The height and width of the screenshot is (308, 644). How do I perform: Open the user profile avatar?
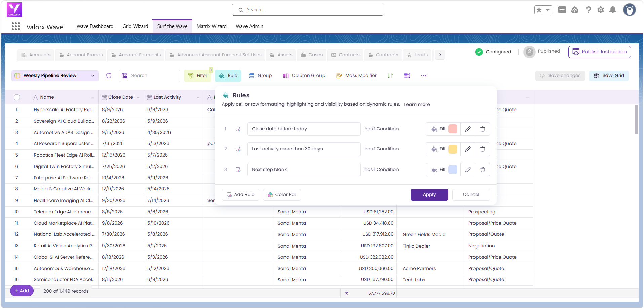tap(629, 10)
